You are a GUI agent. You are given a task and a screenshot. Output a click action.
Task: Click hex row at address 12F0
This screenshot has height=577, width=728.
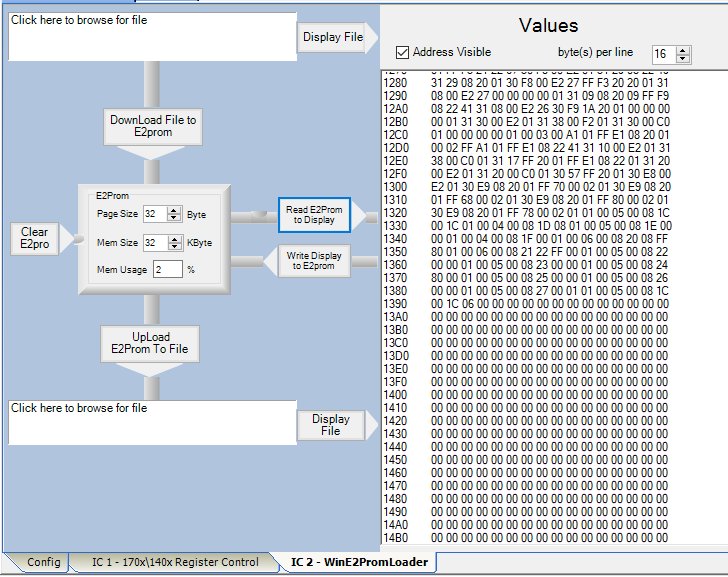(526, 174)
